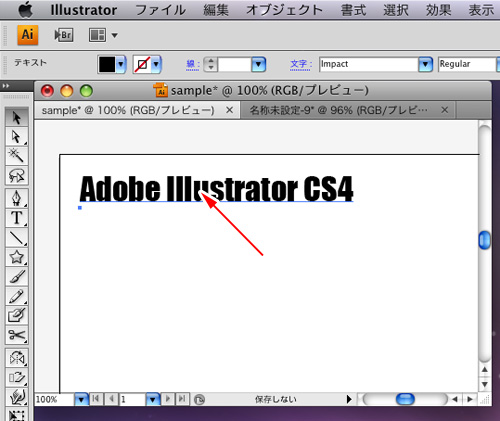
Task: Open the 選択 menu
Action: pos(396,10)
